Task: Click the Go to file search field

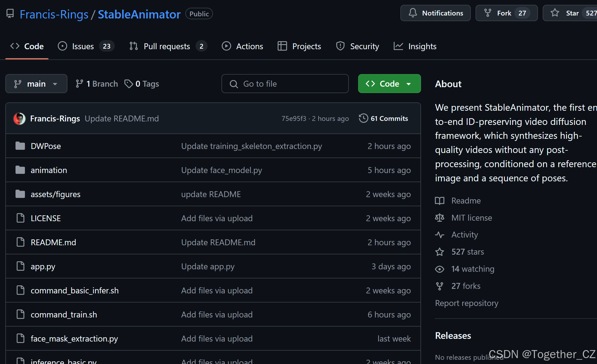Action: 285,84
